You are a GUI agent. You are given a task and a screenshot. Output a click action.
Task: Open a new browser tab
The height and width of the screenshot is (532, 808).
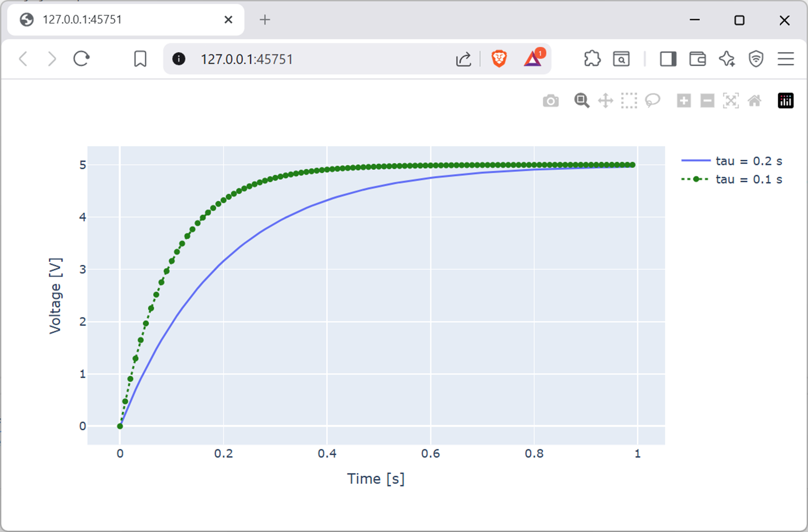[265, 20]
